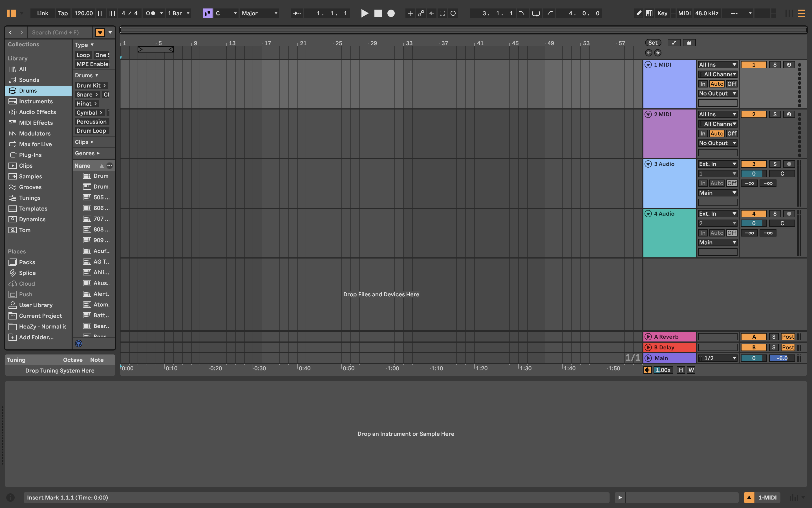Click the 120.00 tempo field
The image size is (812, 508).
[83, 13]
